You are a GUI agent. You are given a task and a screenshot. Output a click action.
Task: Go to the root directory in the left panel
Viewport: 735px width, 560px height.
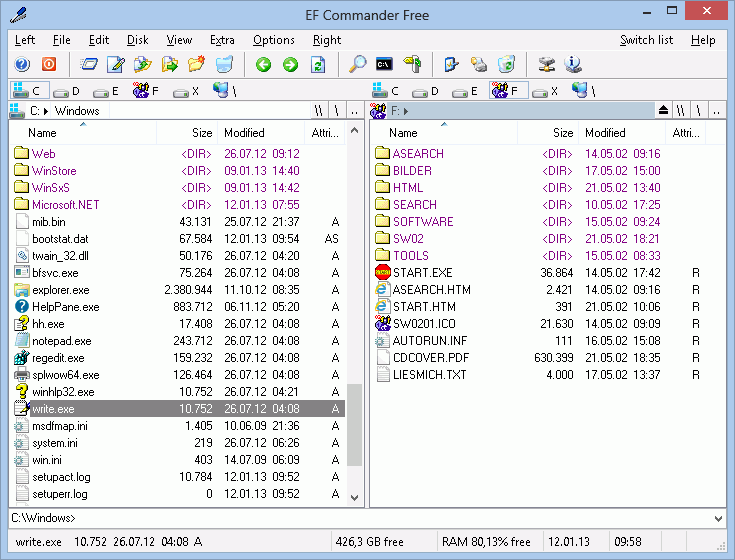click(x=337, y=111)
